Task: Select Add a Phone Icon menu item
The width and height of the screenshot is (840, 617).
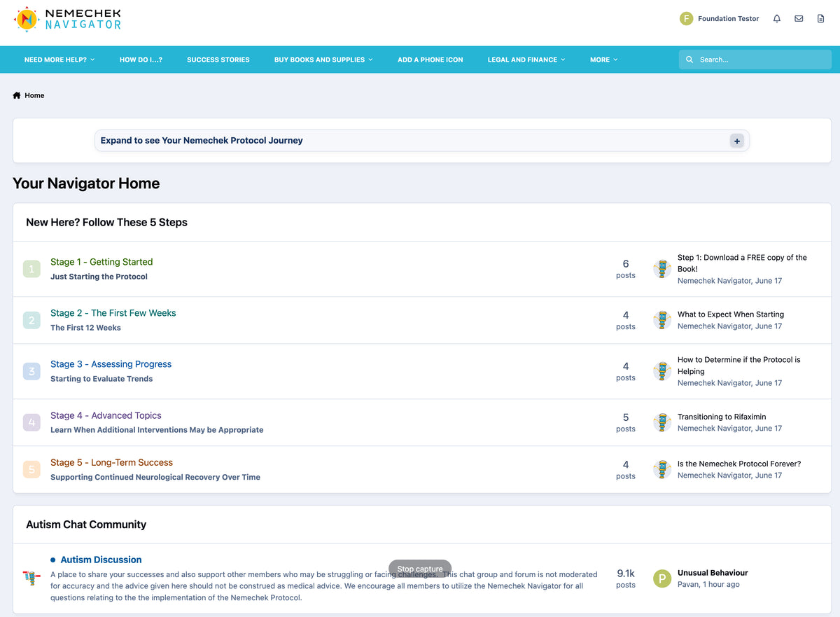Action: point(430,60)
